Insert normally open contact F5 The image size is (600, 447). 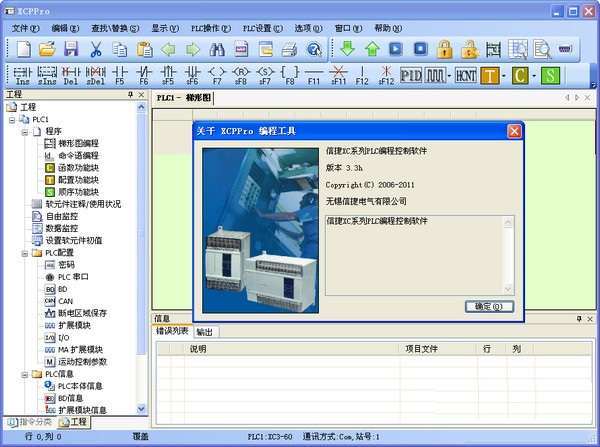point(120,75)
